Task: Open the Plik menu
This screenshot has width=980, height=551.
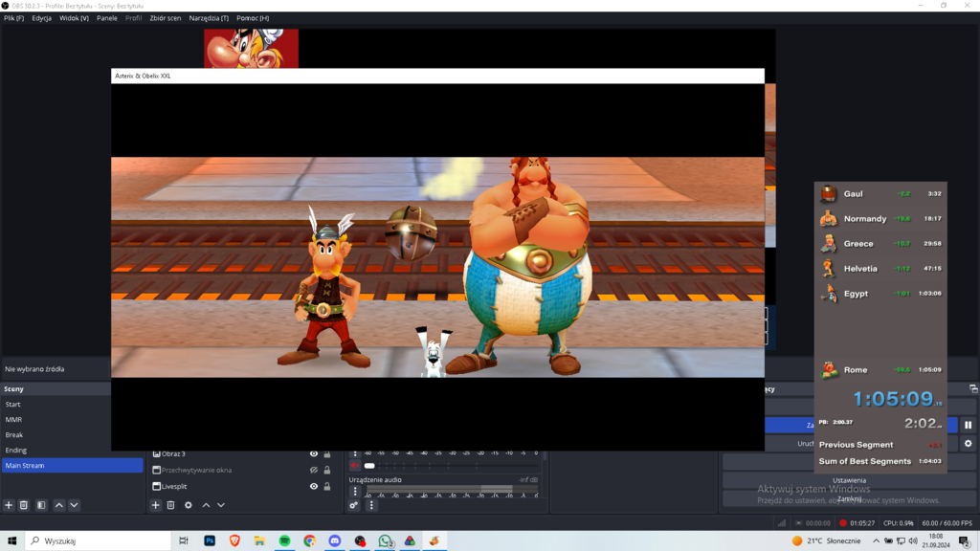Action: [x=13, y=18]
